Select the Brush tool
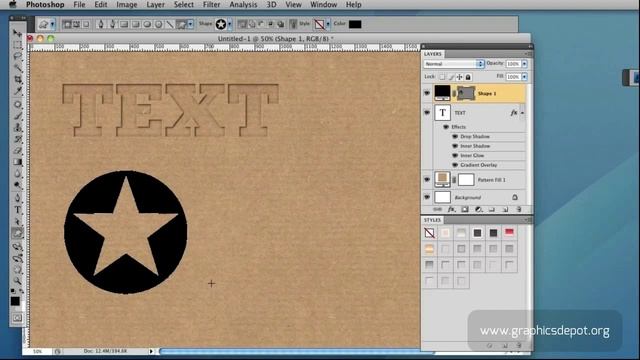Viewport: 640px width, 360px height. (17, 116)
